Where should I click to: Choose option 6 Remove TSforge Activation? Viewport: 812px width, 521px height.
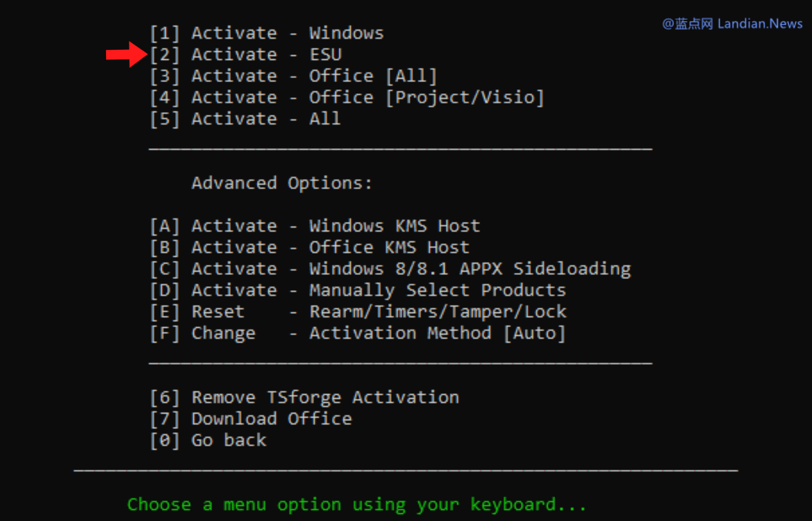point(304,398)
